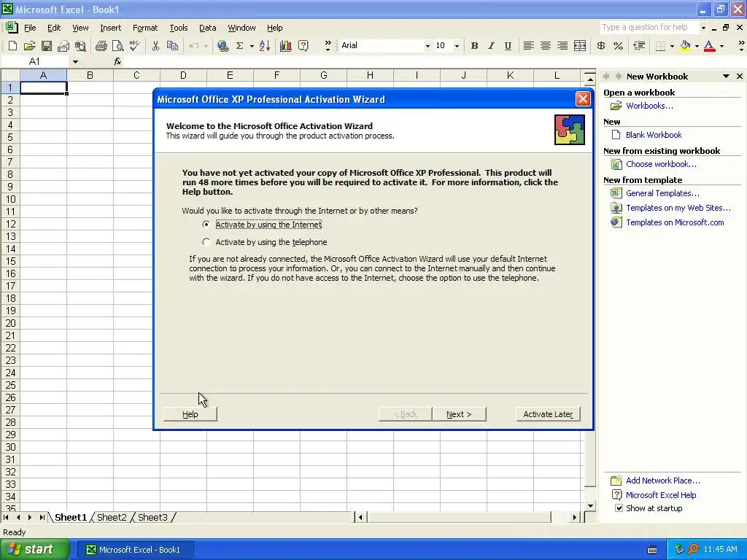Click the wizard's Help button
Image resolution: width=747 pixels, height=560 pixels.
tap(190, 414)
